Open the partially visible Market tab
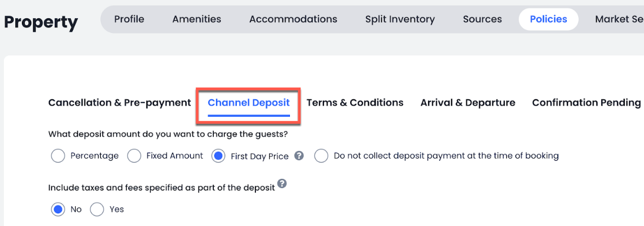The image size is (644, 226). pos(619,19)
